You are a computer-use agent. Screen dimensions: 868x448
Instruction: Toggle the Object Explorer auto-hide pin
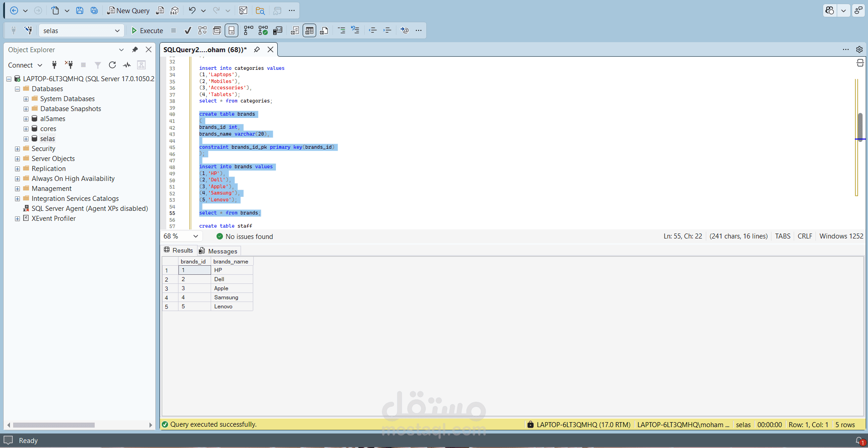pos(135,49)
